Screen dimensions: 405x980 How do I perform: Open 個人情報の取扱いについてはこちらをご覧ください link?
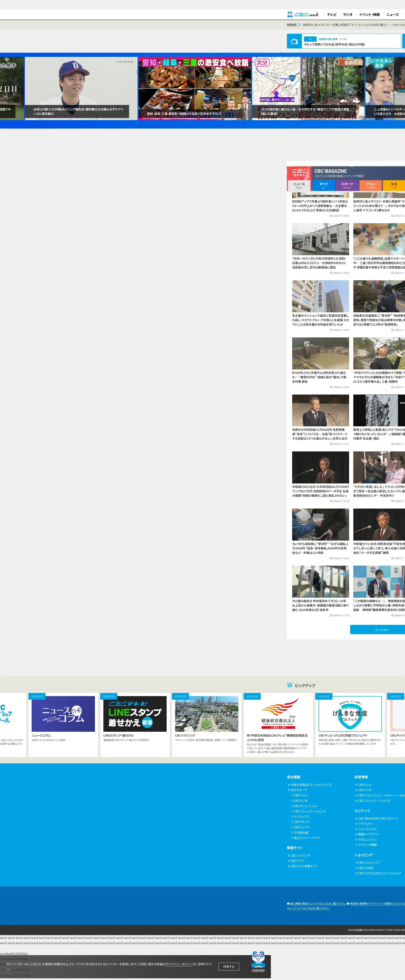[318, 903]
